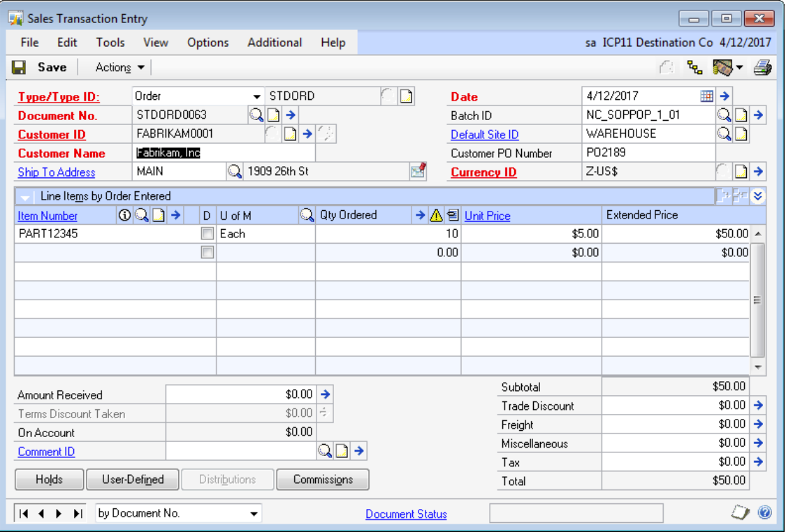Check the D checkbox on the empty second line
Image resolution: width=786 pixels, height=532 pixels.
click(207, 253)
